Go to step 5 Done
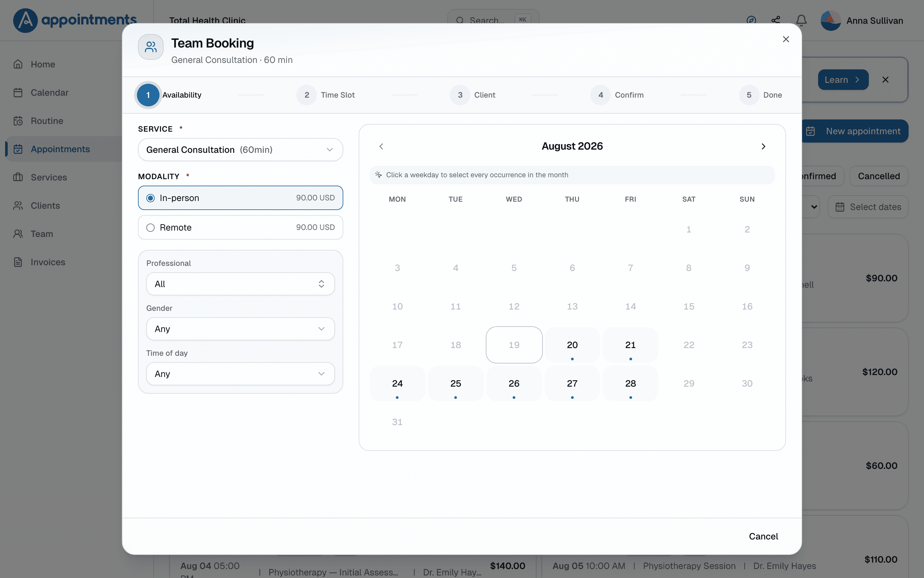The image size is (924, 578). [761, 95]
